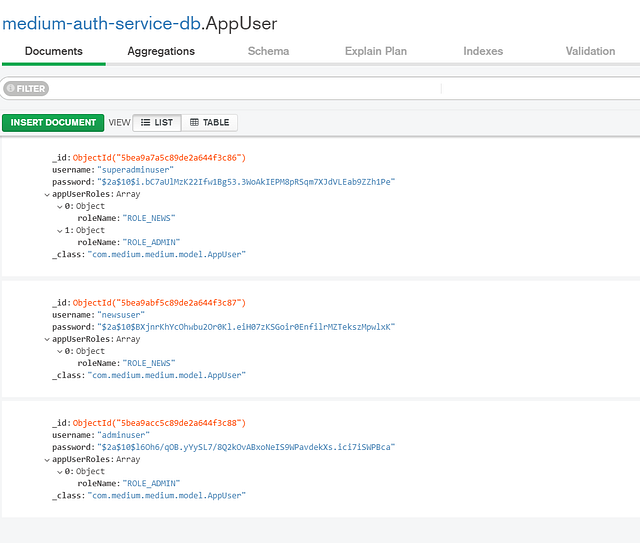Select the Validation tab
The width and height of the screenshot is (640, 543).
pyautogui.click(x=590, y=51)
